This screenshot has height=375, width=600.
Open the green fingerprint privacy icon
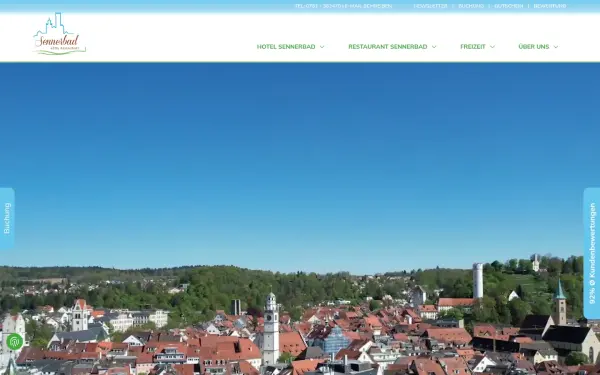(x=15, y=341)
